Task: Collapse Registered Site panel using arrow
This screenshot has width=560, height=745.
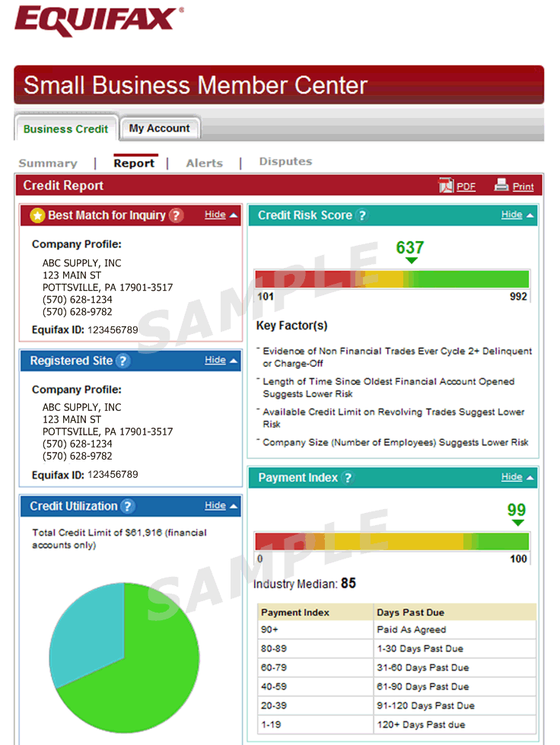Action: click(234, 361)
